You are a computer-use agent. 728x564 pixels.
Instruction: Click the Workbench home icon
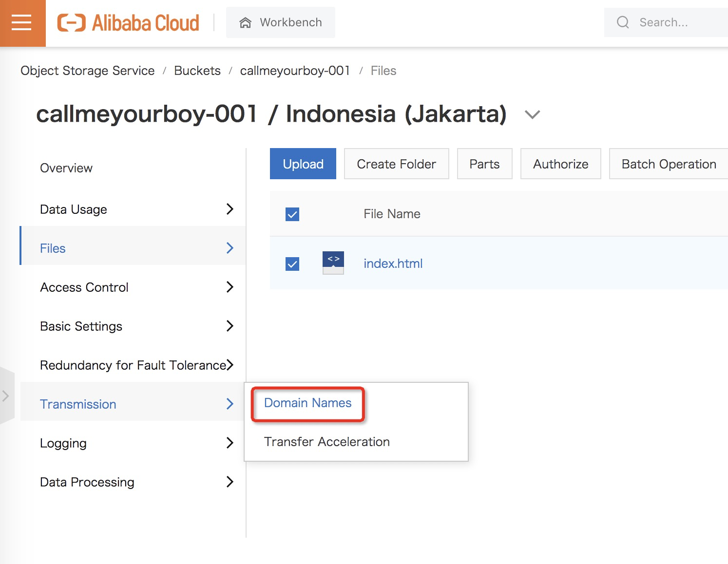point(245,23)
